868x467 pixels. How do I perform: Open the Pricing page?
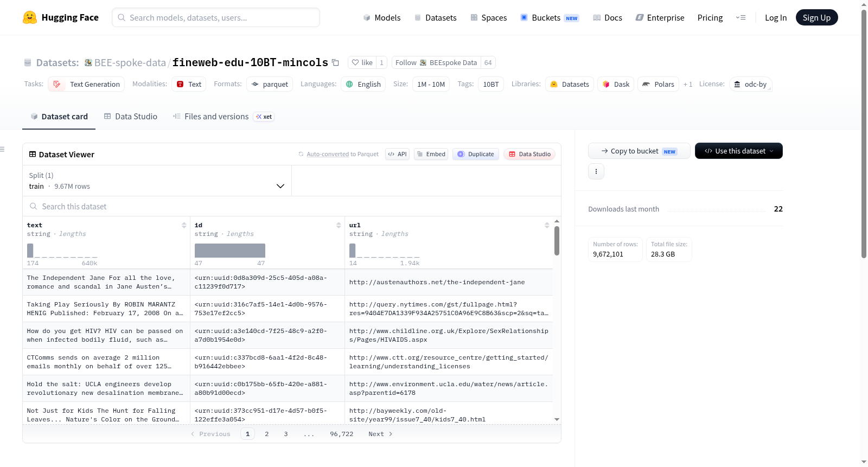(x=710, y=18)
